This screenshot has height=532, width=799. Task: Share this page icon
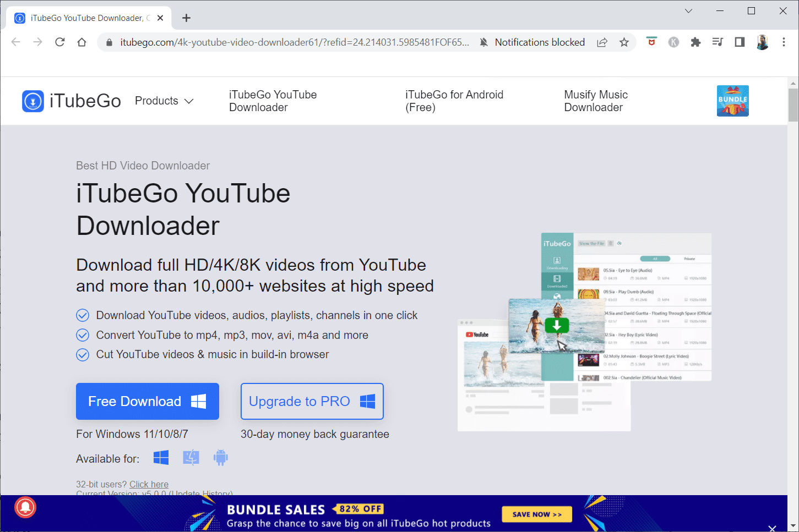click(x=602, y=42)
